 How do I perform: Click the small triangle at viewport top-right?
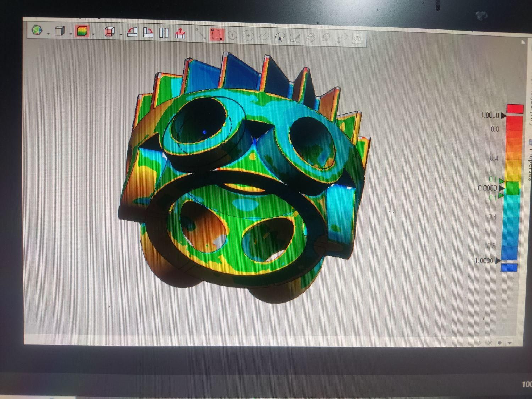[x=523, y=42]
